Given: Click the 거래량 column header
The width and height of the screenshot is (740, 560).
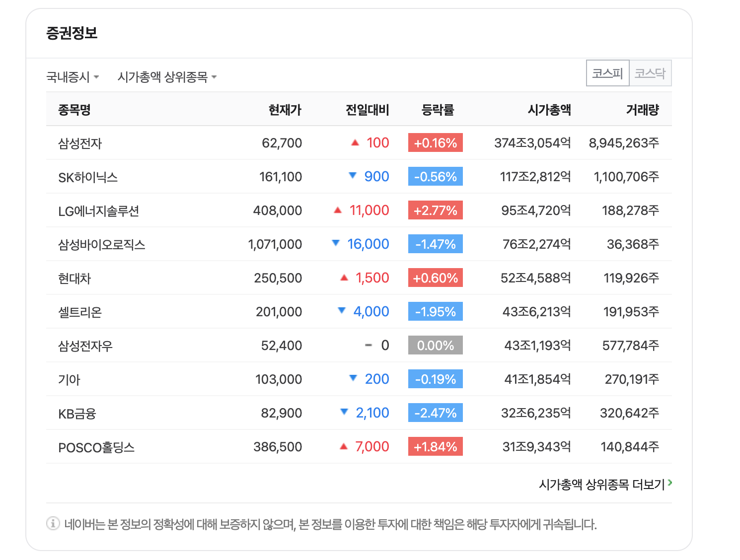Looking at the screenshot, I should [x=643, y=110].
